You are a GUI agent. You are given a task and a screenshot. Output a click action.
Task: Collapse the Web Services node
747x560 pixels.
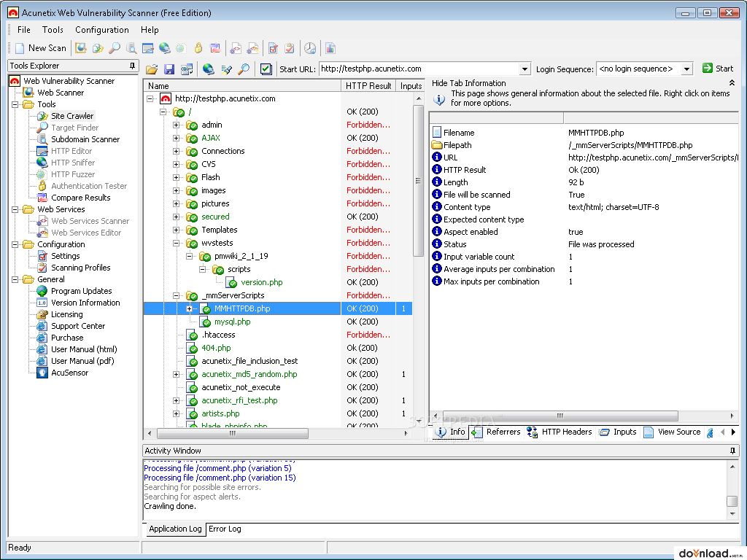(x=15, y=209)
